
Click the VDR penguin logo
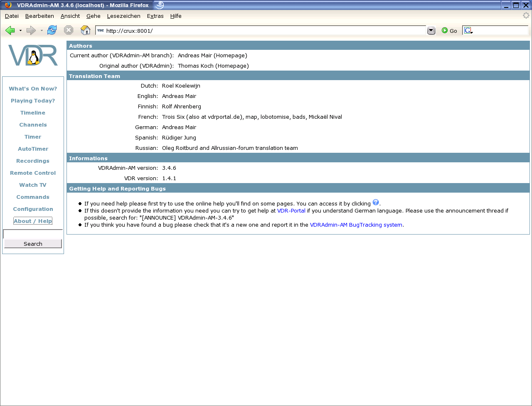point(33,55)
